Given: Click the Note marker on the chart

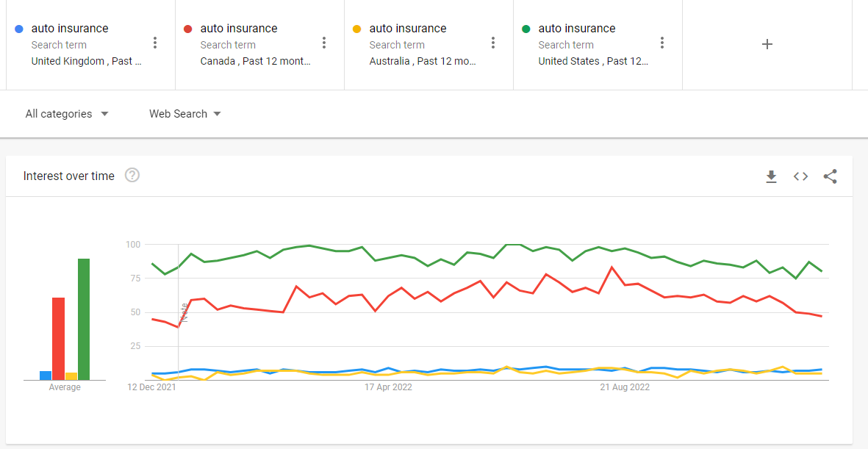Looking at the screenshot, I should click(x=184, y=312).
